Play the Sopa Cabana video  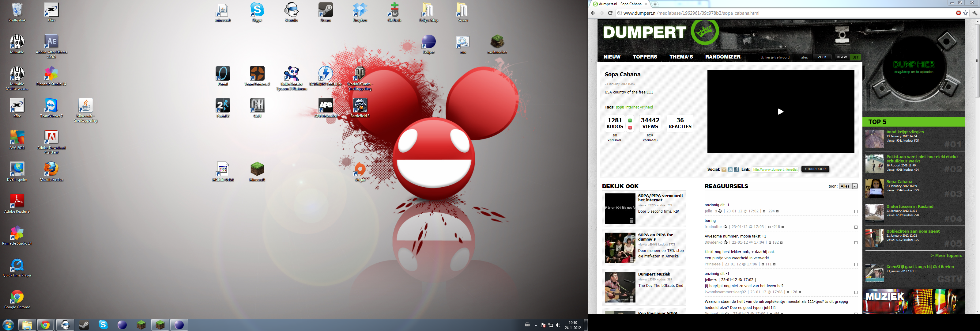coord(780,112)
